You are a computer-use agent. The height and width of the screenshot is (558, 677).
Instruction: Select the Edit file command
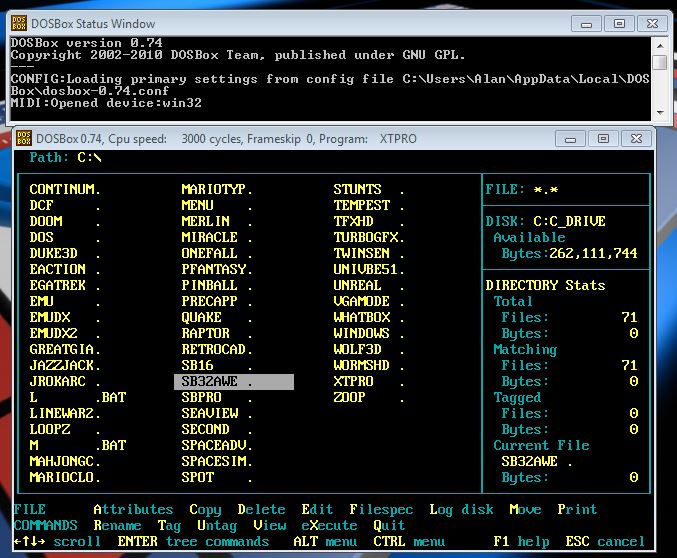coord(317,509)
